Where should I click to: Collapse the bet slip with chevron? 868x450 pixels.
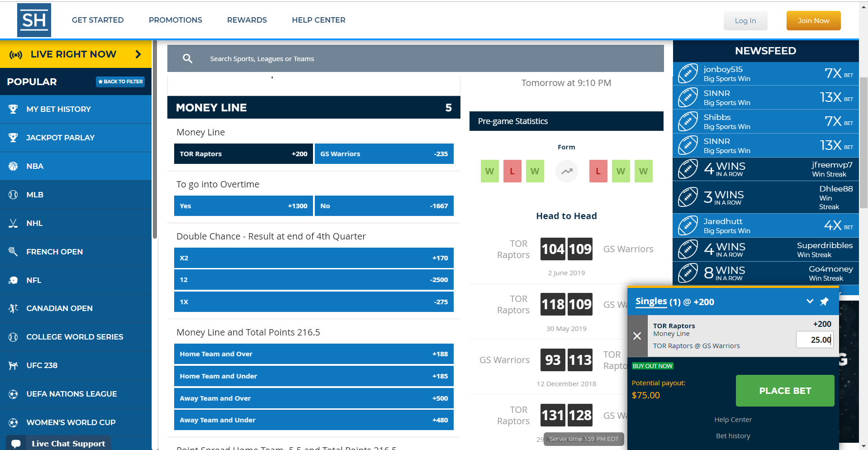point(810,302)
